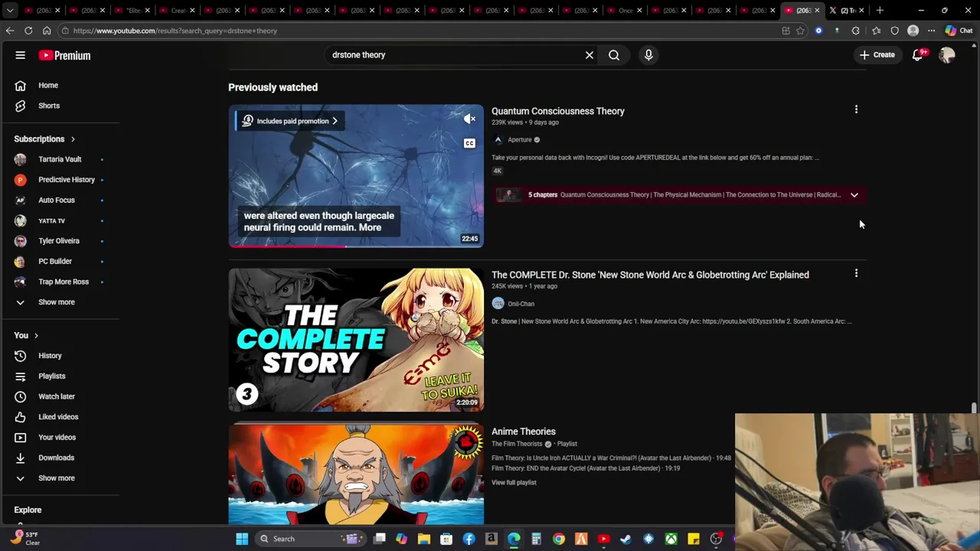Open Uncle Iroh playlist thumbnail
The width and height of the screenshot is (980, 551).
coord(356,474)
